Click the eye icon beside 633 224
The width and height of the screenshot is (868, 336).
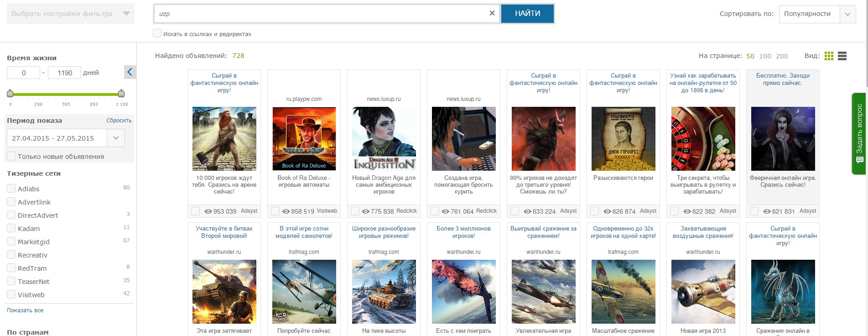(x=528, y=211)
